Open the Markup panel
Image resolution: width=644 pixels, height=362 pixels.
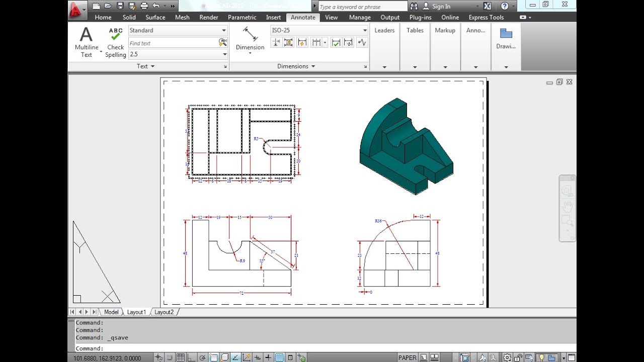click(x=445, y=47)
